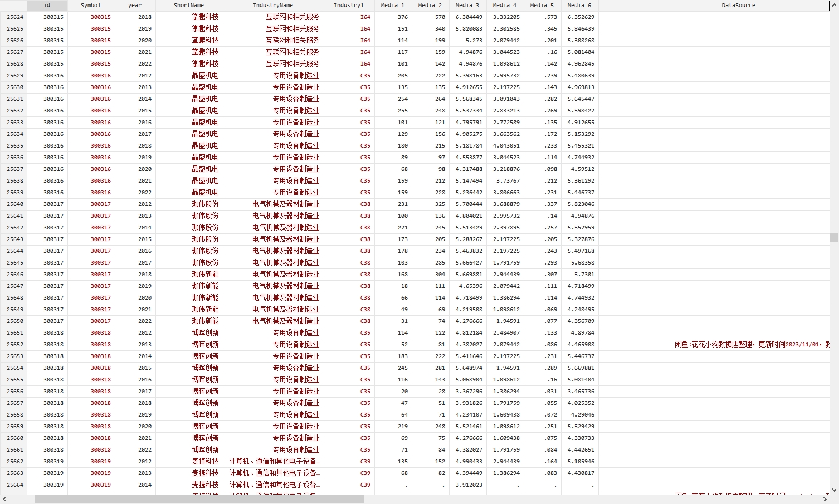Viewport: 839px width, 504px height.
Task: Click the horizontal scrollbar thumb
Action: (199, 500)
